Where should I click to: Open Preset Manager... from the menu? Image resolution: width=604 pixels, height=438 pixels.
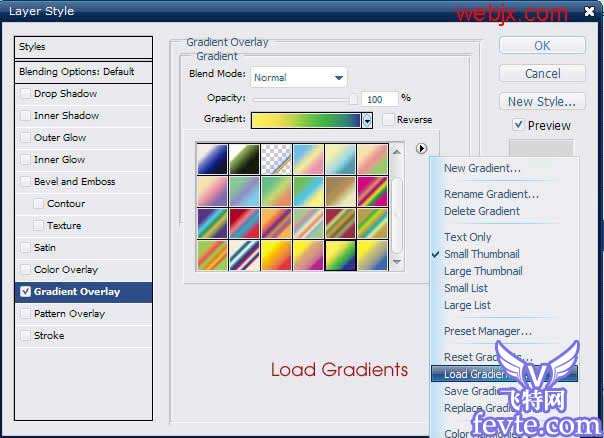[488, 331]
